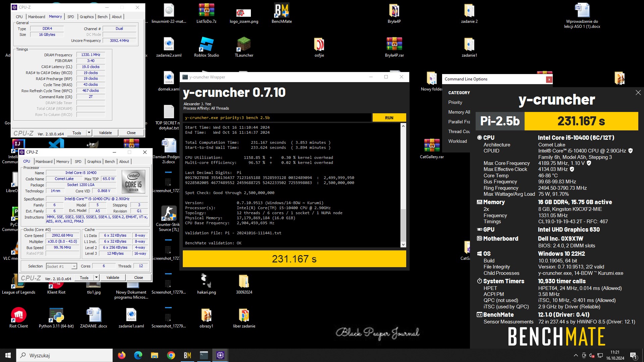The height and width of the screenshot is (362, 644).
Task: Switch to Graphics tab in upper CPU-Z
Action: [87, 17]
